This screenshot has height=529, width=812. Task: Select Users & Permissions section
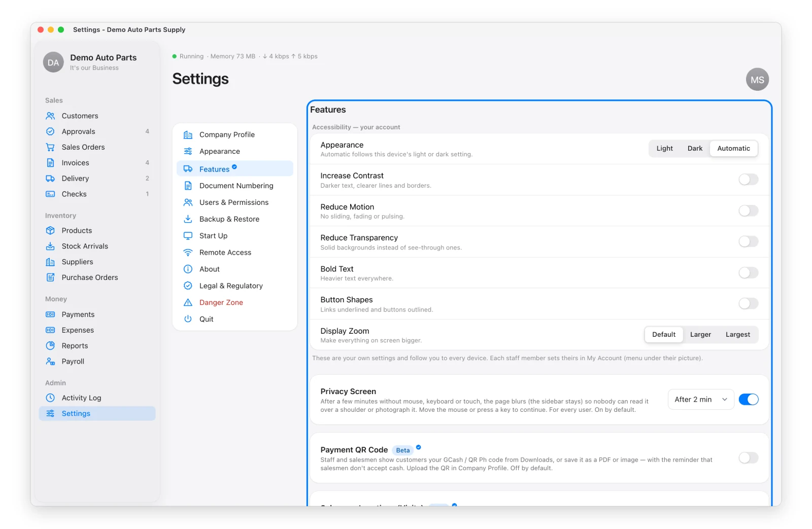[x=235, y=203]
